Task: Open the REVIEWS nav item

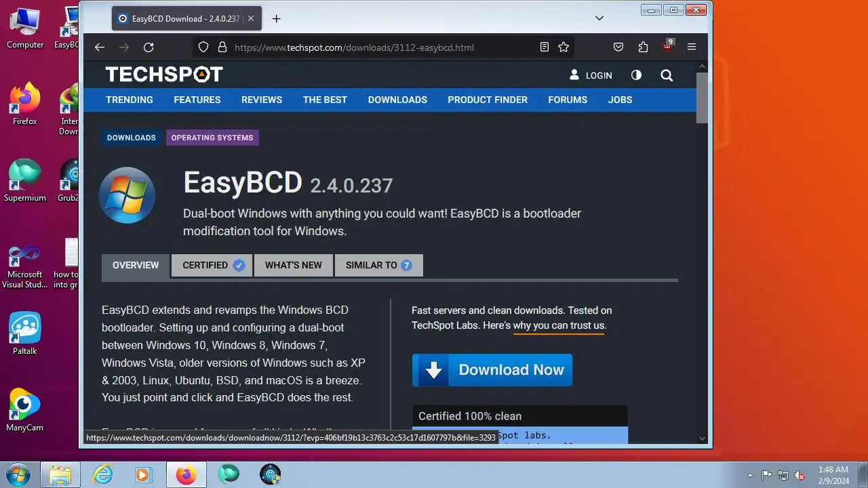Action: 262,100
